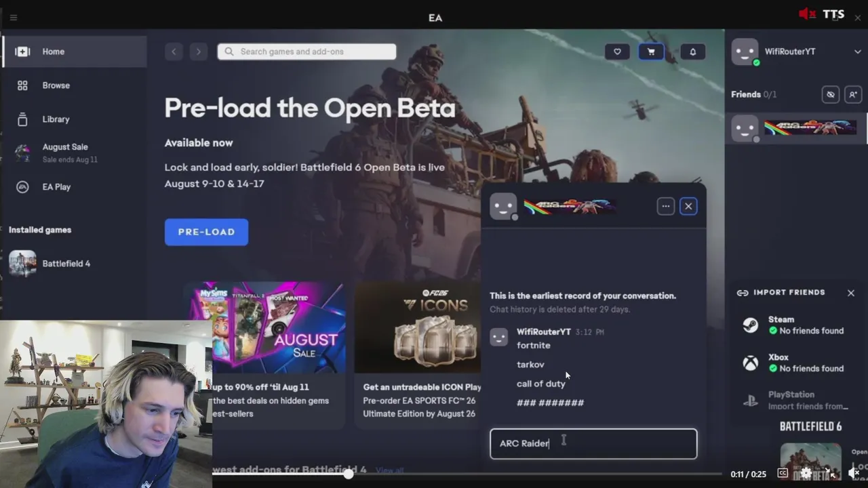Click the 'Get an untradeable ICON' caption
The image size is (868, 488).
[422, 387]
